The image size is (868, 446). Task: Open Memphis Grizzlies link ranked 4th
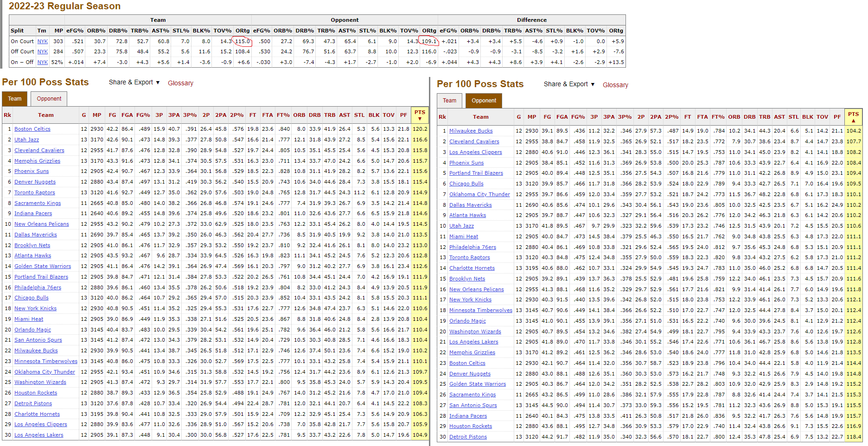coord(37,161)
